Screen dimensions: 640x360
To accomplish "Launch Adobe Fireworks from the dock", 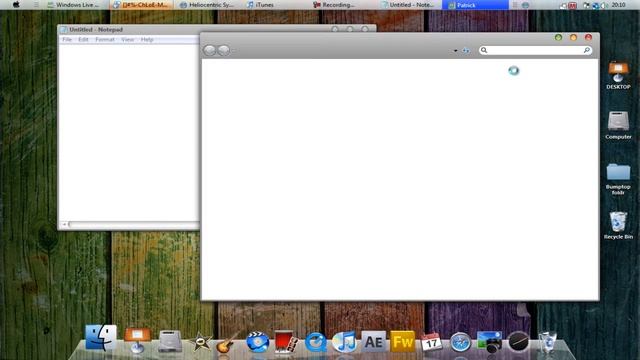I will pyautogui.click(x=402, y=341).
